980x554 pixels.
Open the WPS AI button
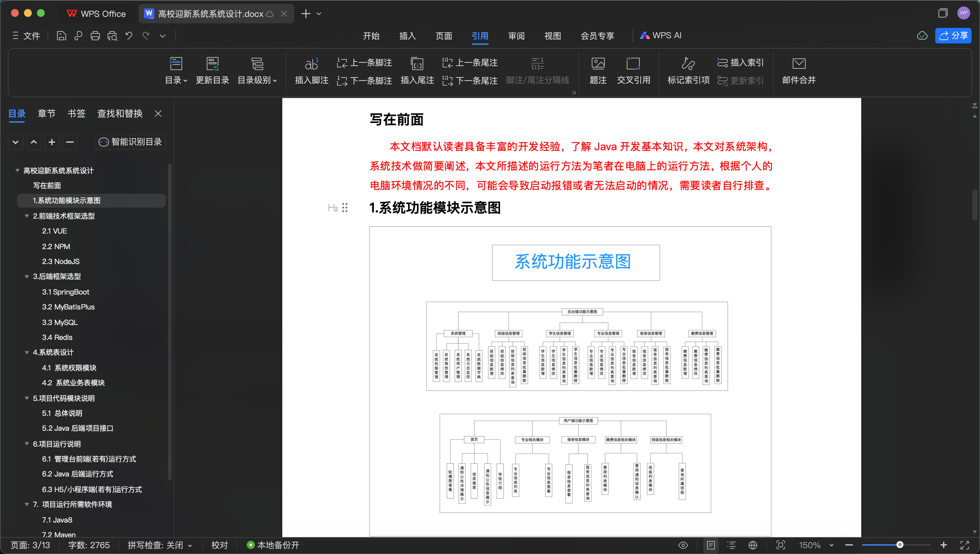pyautogui.click(x=661, y=35)
